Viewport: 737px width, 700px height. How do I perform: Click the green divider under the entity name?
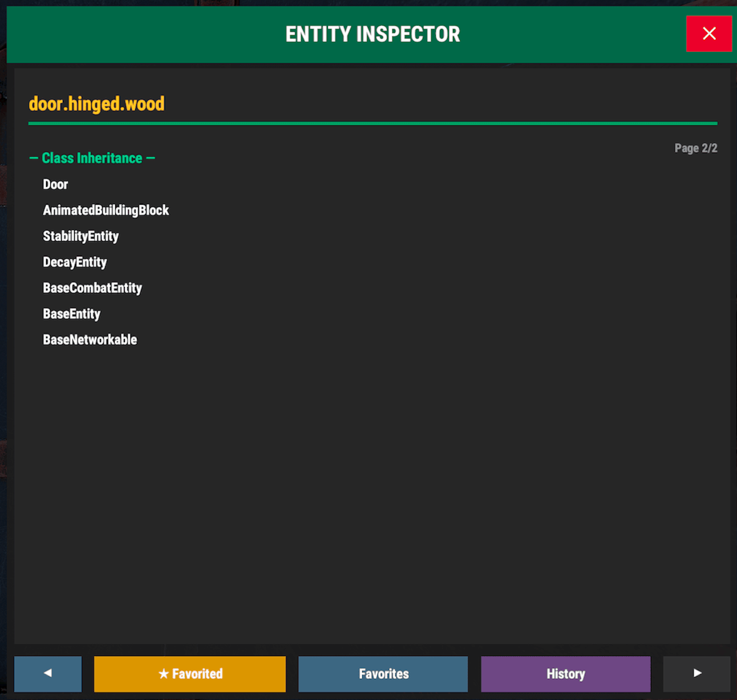click(x=372, y=123)
